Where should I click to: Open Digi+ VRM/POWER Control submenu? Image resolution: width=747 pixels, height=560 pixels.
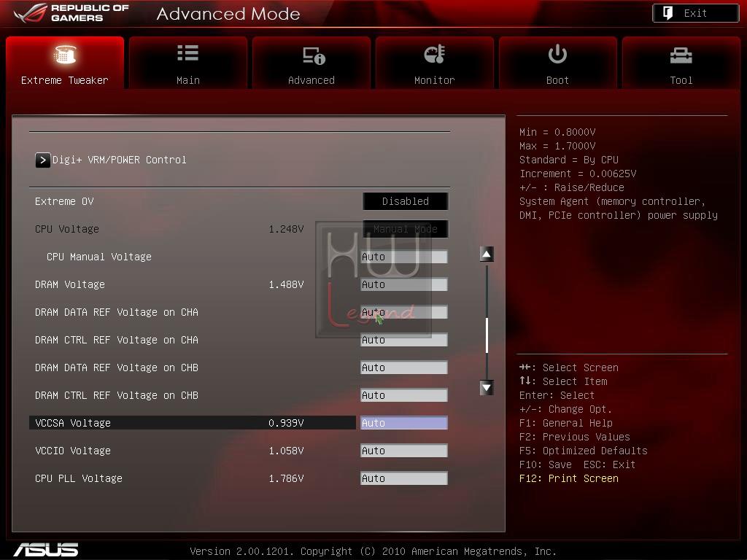point(119,160)
